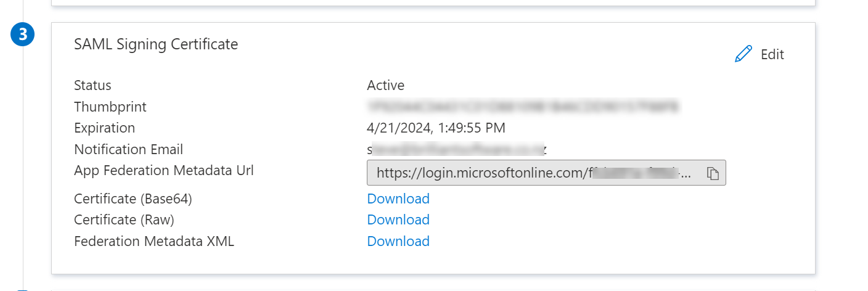The image size is (868, 291).
Task: Click the Edit text label
Action: 772,54
